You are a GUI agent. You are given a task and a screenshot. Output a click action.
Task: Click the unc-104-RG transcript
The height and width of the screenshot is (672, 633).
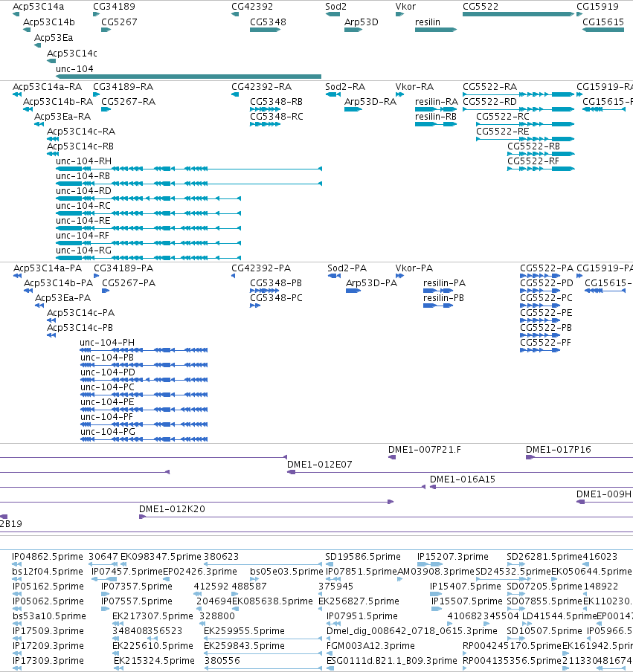click(x=148, y=258)
